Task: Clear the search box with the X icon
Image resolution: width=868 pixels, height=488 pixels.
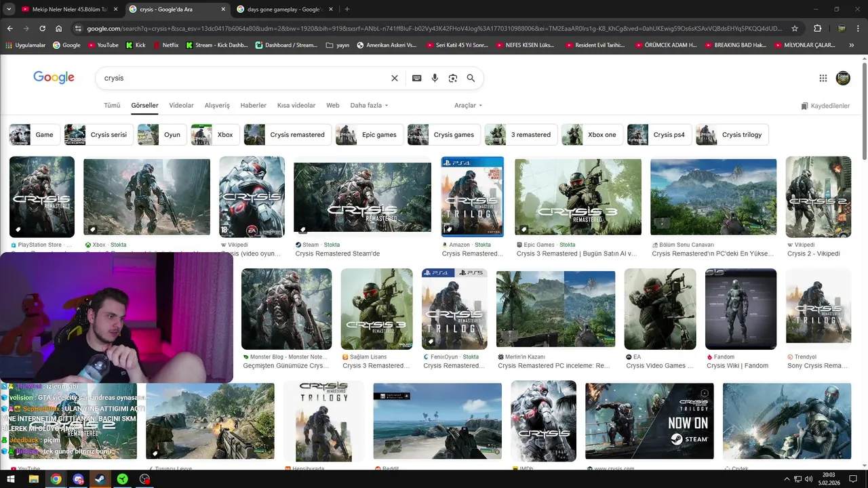Action: click(395, 78)
